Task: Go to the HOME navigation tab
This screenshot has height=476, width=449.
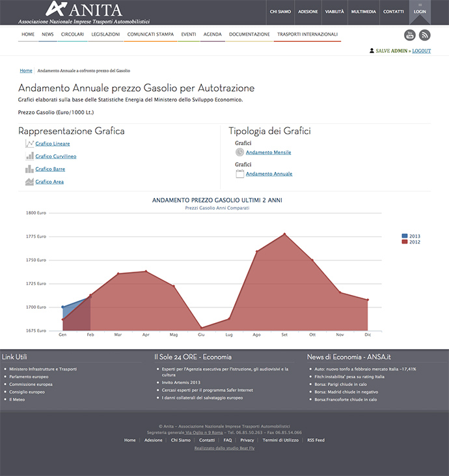Action: 28,35
